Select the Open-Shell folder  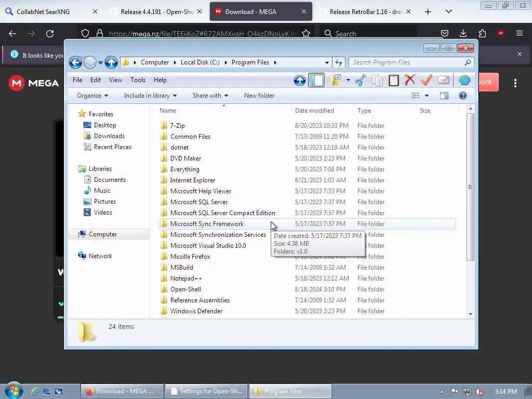(x=185, y=289)
